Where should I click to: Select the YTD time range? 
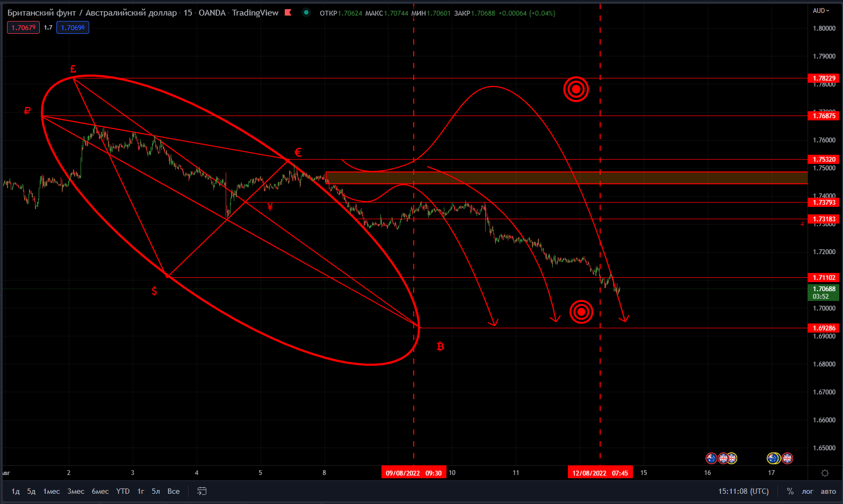[123, 491]
